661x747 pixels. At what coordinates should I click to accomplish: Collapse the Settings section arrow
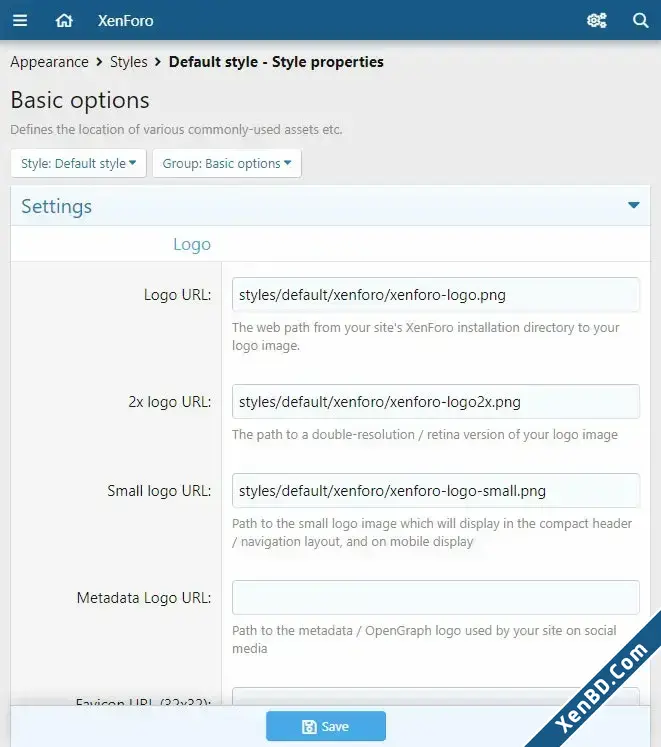(633, 205)
